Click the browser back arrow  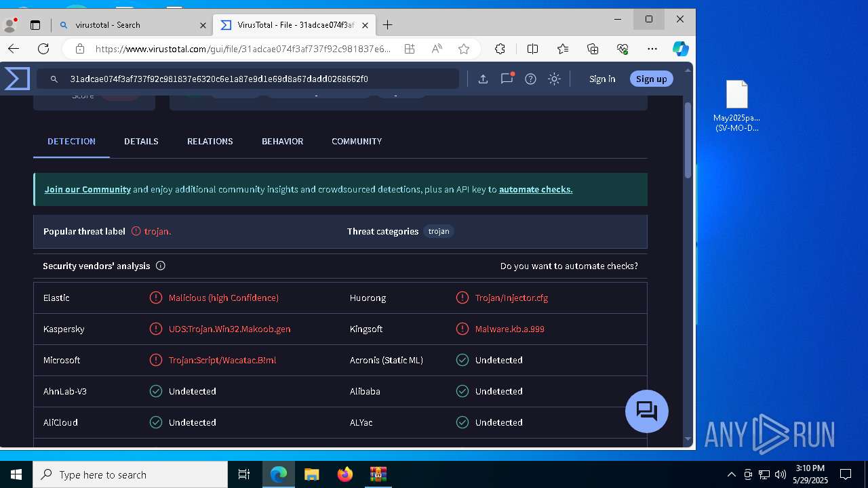[14, 49]
